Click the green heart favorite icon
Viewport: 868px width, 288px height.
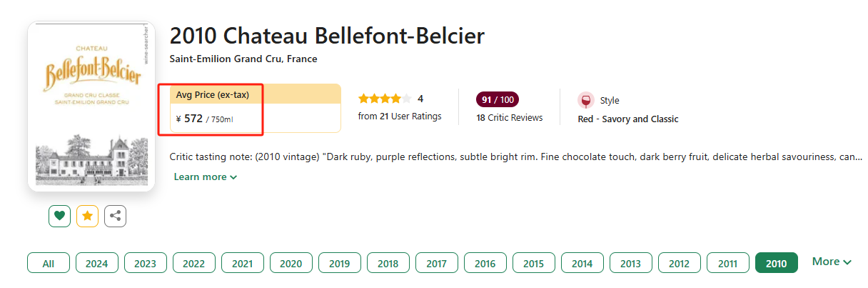tap(60, 216)
